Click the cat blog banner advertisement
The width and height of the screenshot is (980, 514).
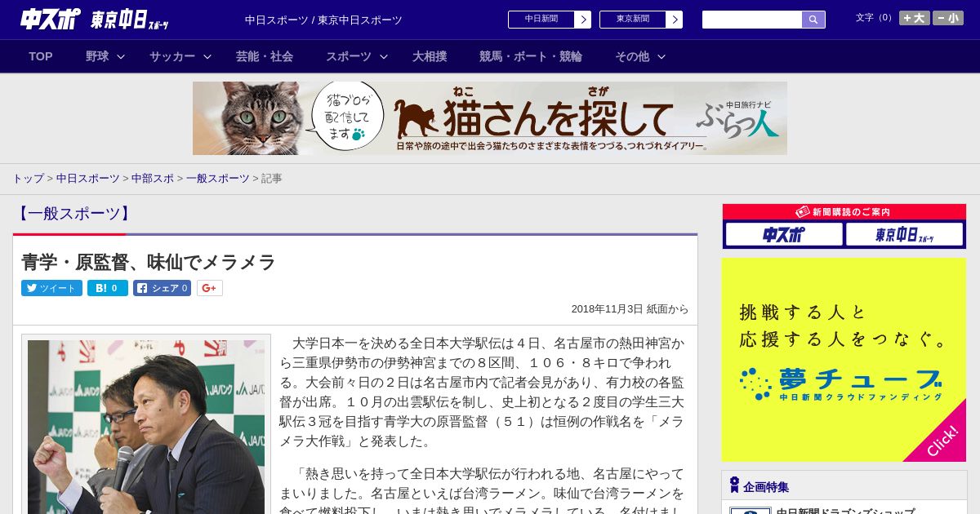490,118
